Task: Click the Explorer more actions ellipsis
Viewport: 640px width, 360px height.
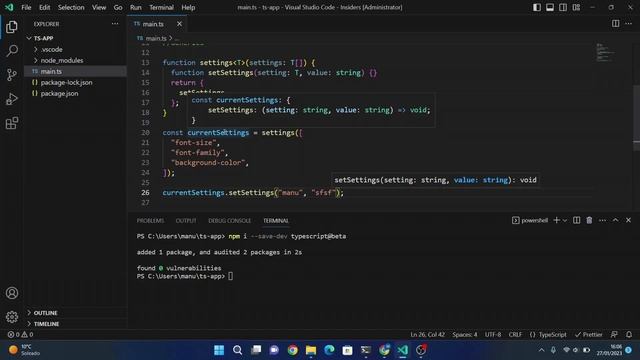Action: pos(115,24)
